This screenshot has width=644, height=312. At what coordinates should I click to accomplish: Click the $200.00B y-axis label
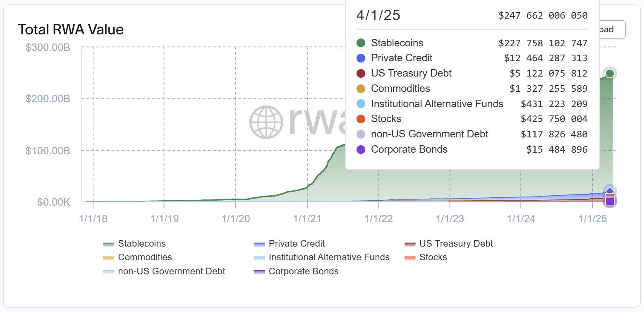click(x=48, y=99)
